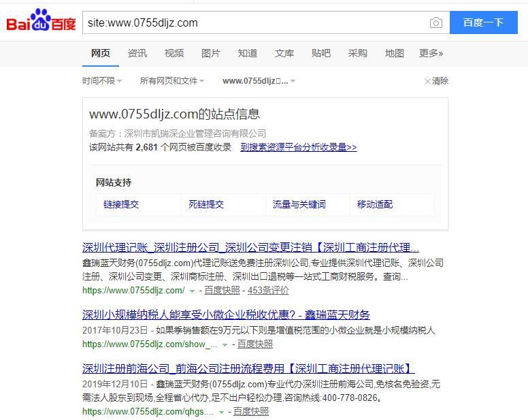Viewport: 528px width, 420px height.
Task: Open 所有网页和文件 file type dropdown
Action: point(172,81)
